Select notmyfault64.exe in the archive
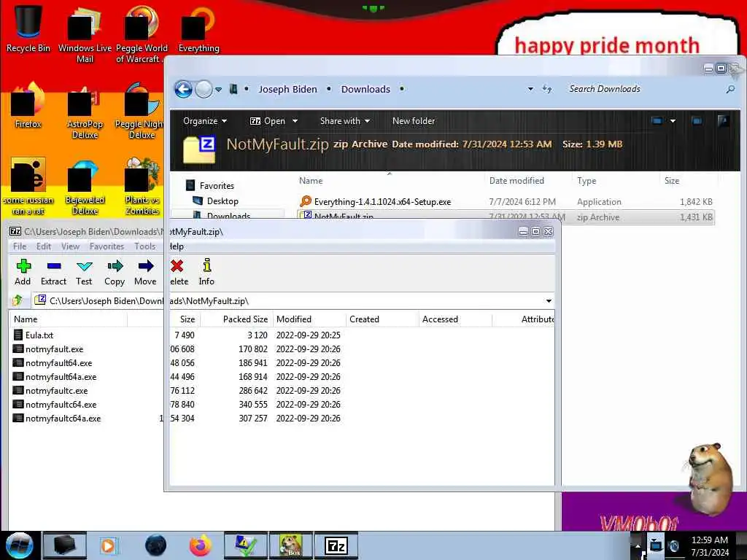Screen dimensions: 747x560 pyautogui.click(x=53, y=363)
